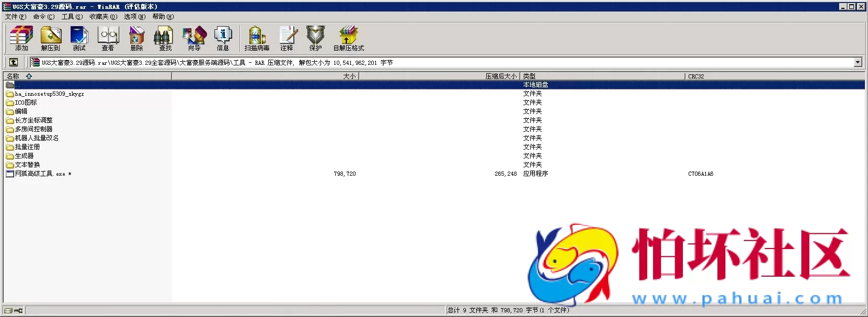Click the 应用程序 type cell
The image size is (868, 317).
535,174
